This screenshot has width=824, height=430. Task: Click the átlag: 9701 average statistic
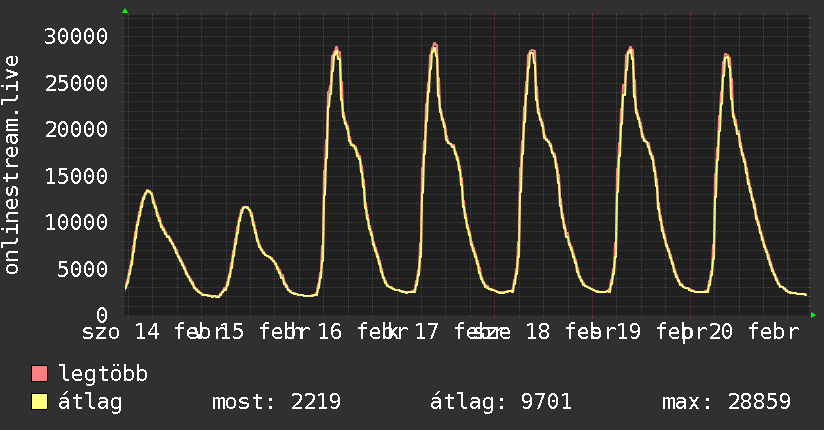pyautogui.click(x=500, y=402)
